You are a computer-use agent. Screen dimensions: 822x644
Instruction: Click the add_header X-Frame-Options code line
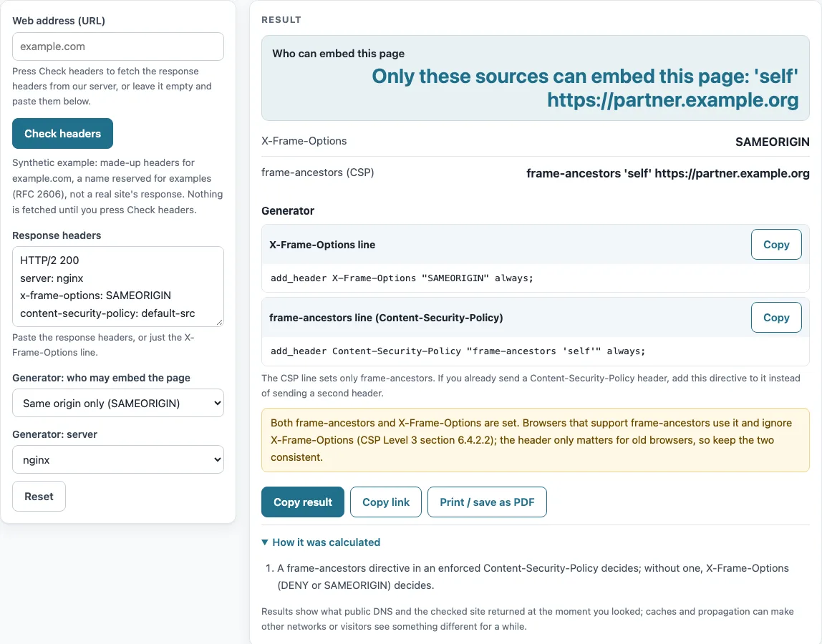click(x=402, y=278)
